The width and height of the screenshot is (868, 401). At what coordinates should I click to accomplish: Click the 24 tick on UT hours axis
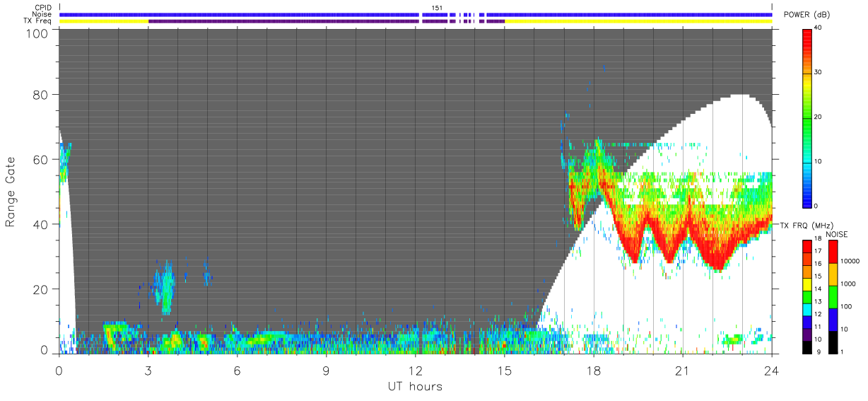pyautogui.click(x=771, y=370)
